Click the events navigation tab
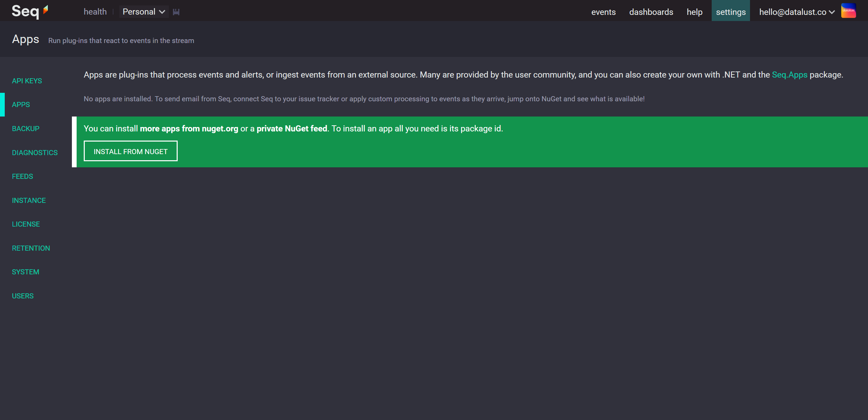Screen dimensions: 868x420 click(x=603, y=11)
